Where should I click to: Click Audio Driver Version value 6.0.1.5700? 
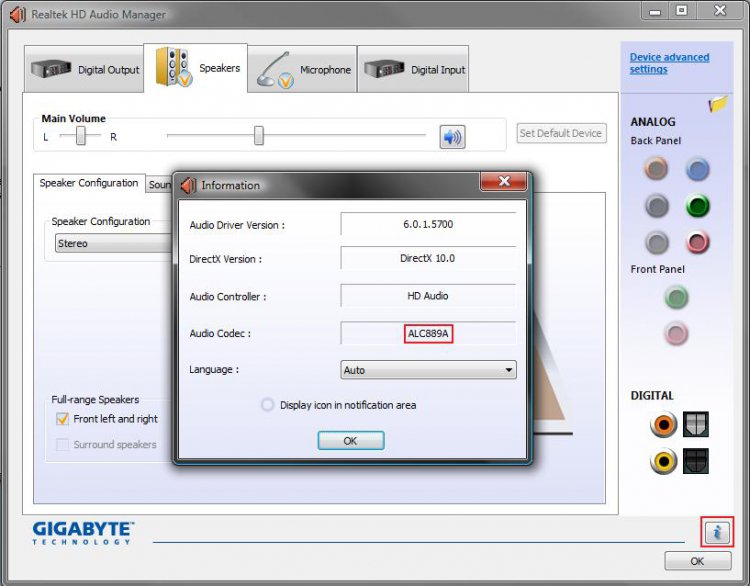(428, 224)
